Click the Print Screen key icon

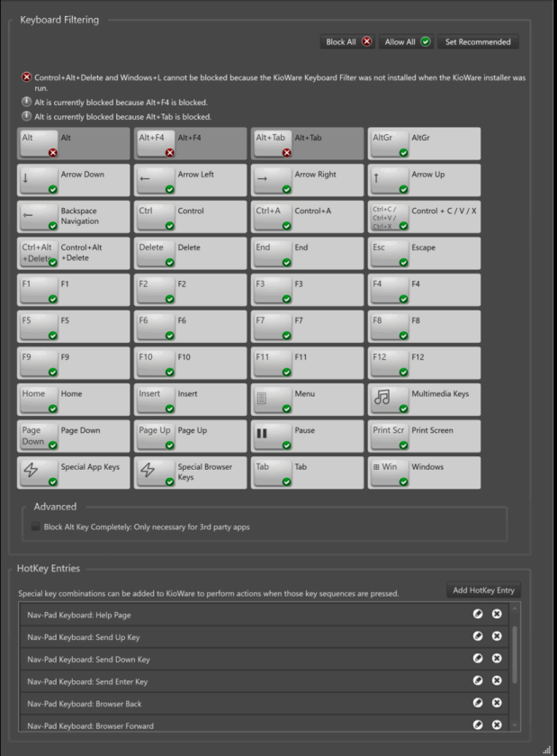[389, 436]
